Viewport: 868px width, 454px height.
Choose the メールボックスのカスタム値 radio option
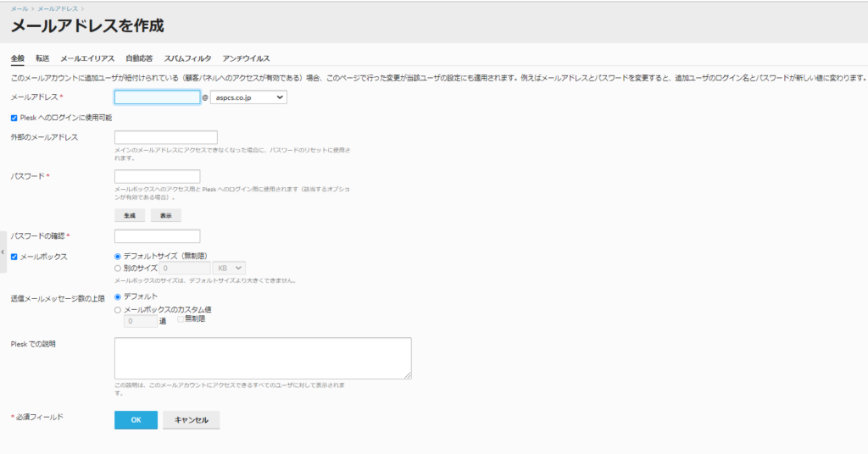[x=118, y=310]
